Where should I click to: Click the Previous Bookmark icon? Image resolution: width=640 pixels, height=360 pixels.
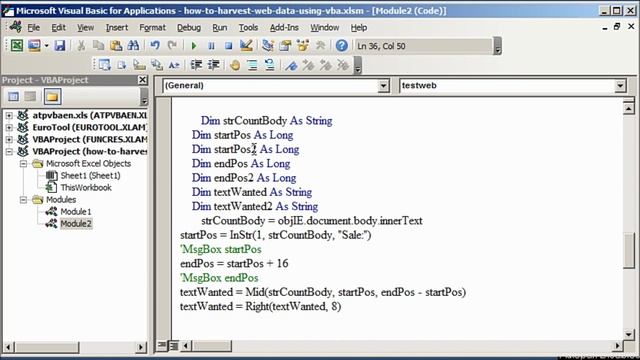(326, 64)
